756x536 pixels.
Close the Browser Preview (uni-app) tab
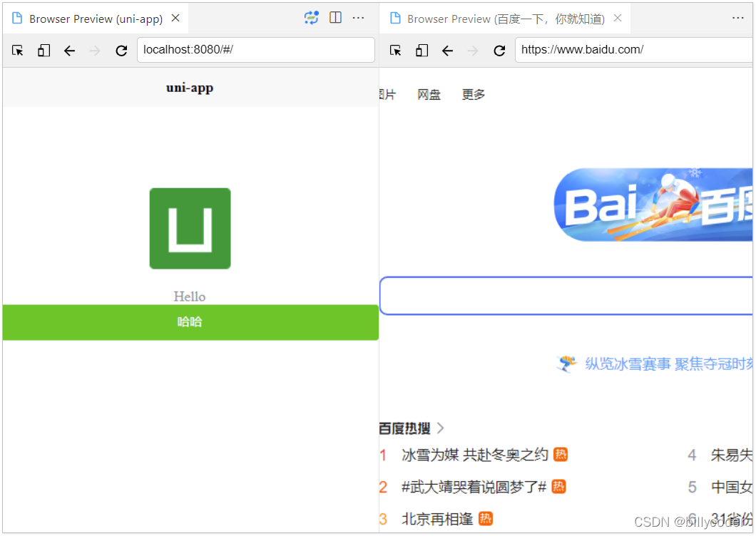click(175, 18)
